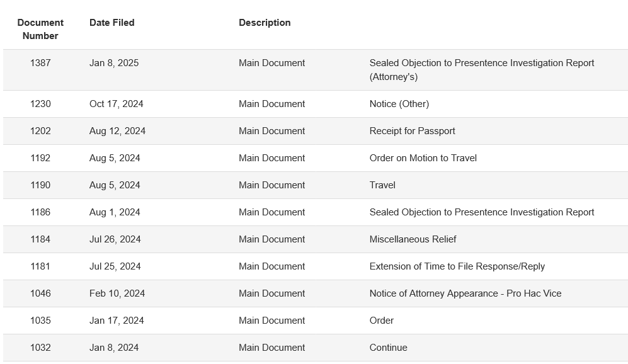Open document number 1387
This screenshot has height=364, width=628.
tap(40, 63)
